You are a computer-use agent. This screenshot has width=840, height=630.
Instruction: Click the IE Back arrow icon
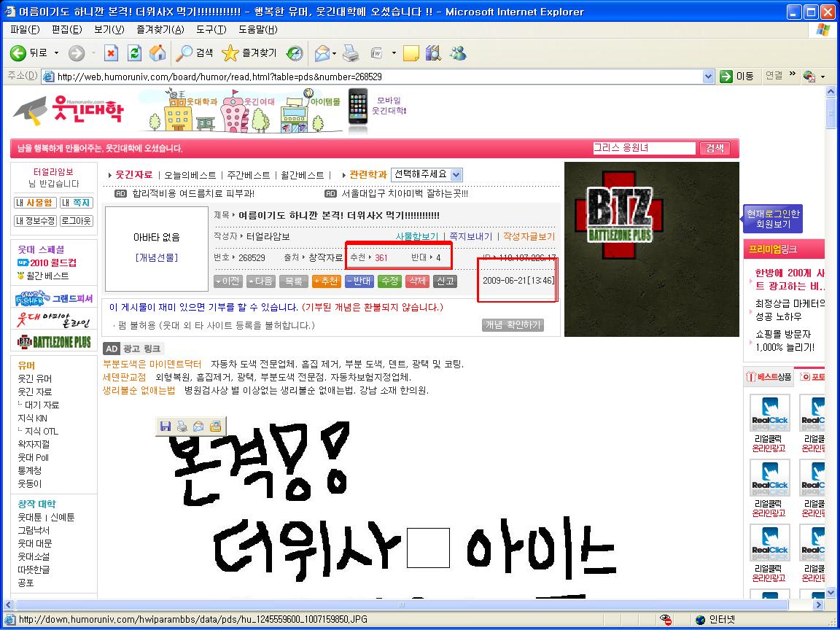[17, 52]
